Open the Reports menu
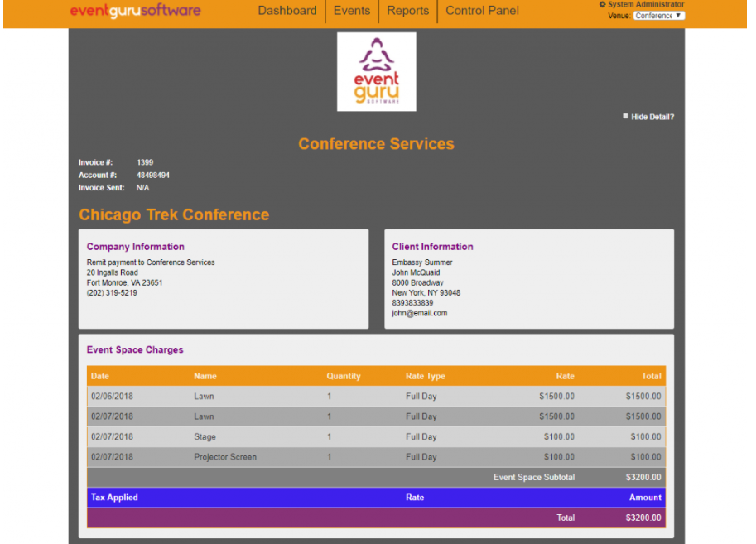Viewport: 756px width, 544px height. click(x=408, y=11)
